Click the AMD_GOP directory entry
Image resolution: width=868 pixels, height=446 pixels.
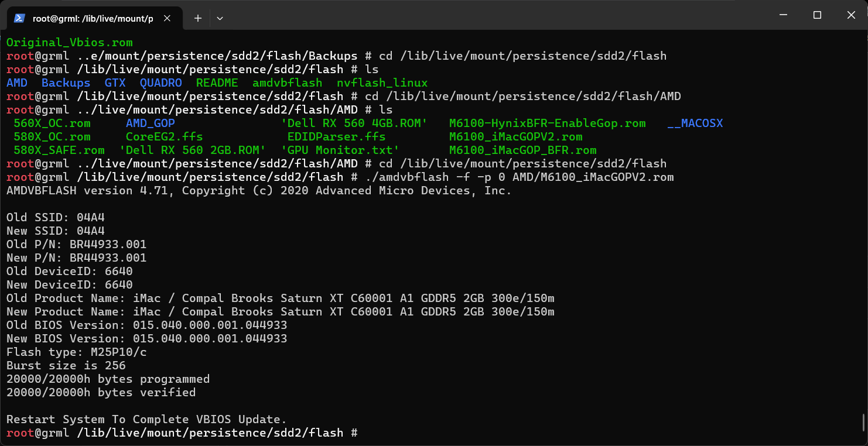151,123
